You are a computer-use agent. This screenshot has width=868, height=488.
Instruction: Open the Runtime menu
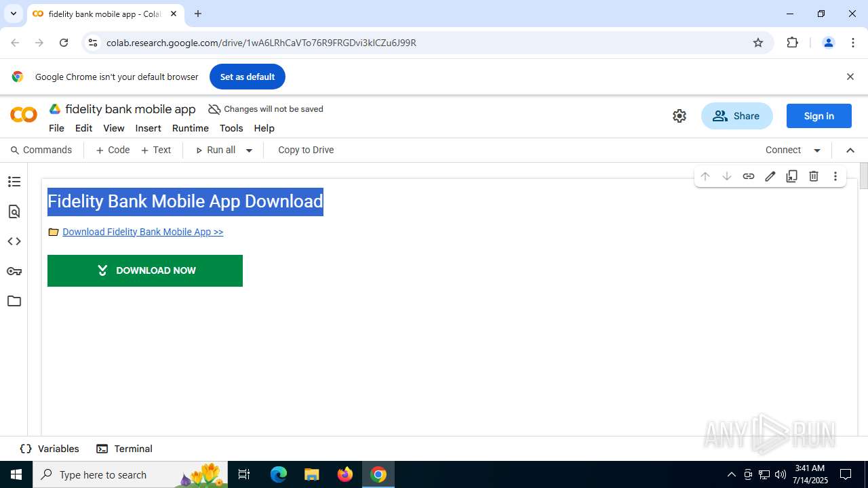[x=190, y=128]
